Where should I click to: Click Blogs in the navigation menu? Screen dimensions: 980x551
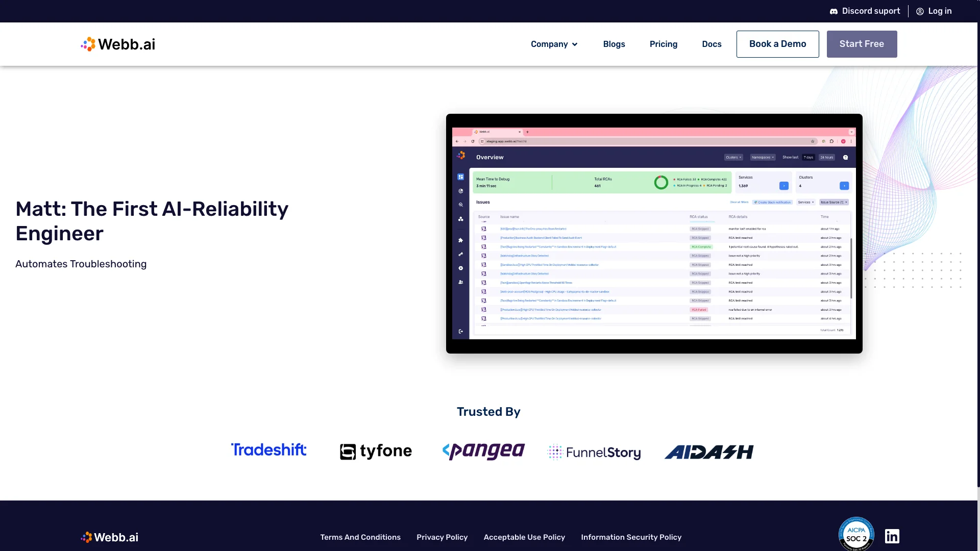[613, 44]
